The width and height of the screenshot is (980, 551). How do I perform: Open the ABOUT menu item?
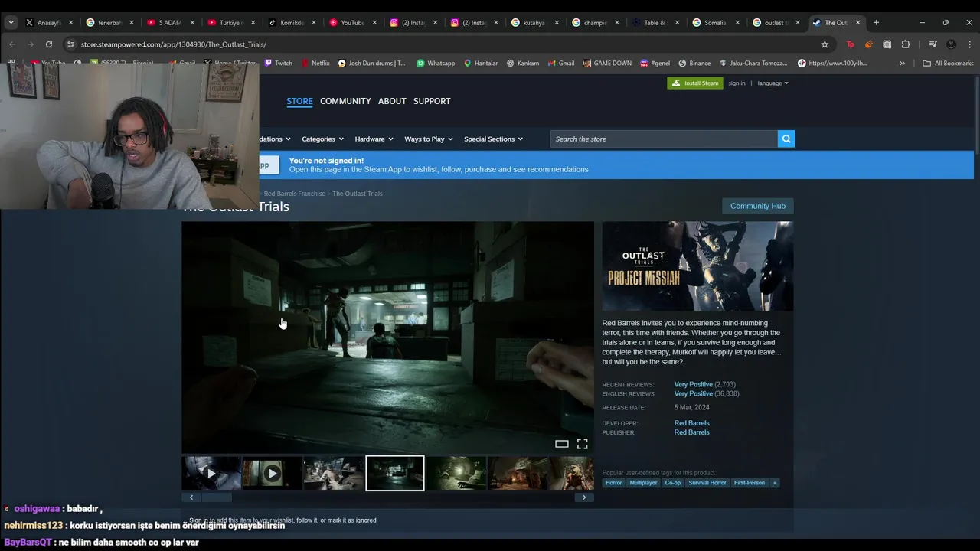tap(392, 101)
